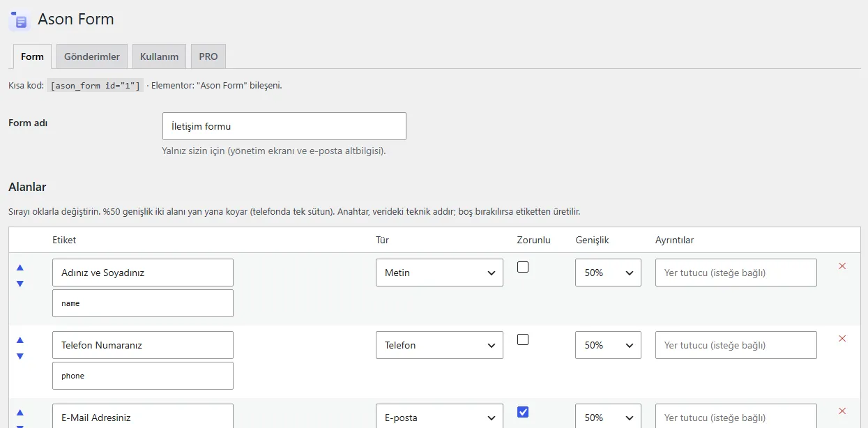Open the Gönderimler tab
This screenshot has width=868, height=428.
point(92,56)
